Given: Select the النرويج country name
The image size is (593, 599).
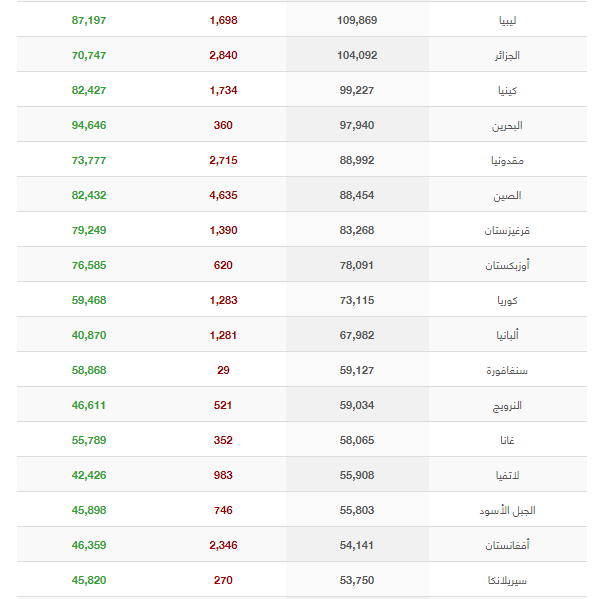Looking at the screenshot, I should [507, 405].
